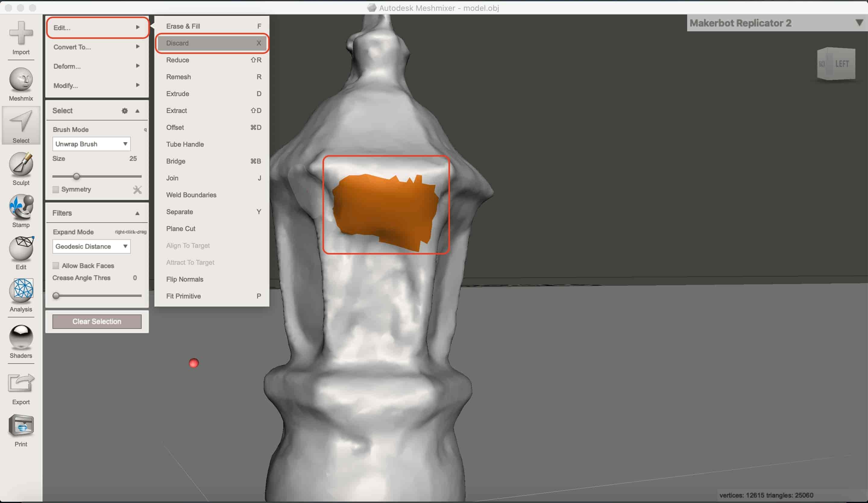
Task: Click the symmetry tools wrench icon
Action: [137, 190]
